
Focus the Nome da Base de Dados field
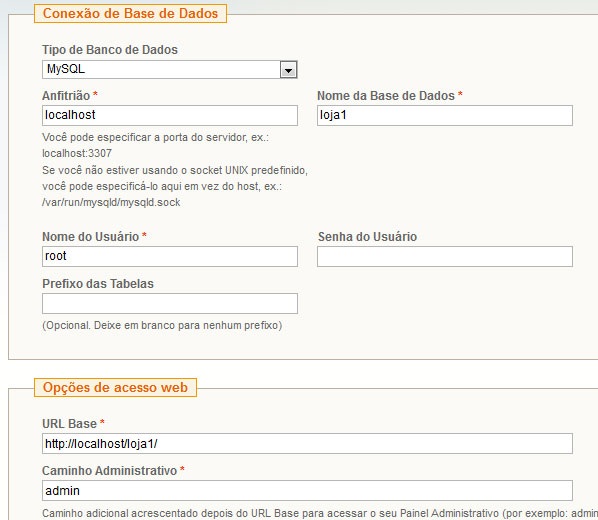pyautogui.click(x=445, y=116)
